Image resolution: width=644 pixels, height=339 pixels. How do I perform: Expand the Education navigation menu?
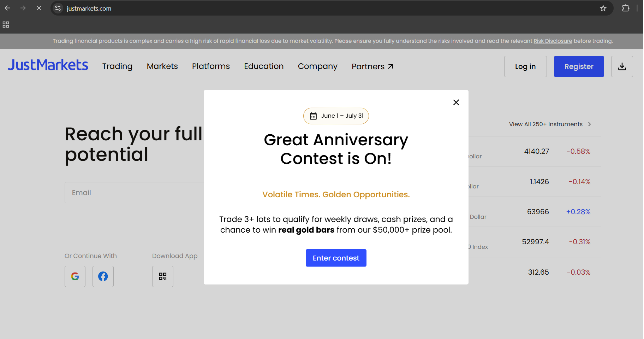pos(264,66)
